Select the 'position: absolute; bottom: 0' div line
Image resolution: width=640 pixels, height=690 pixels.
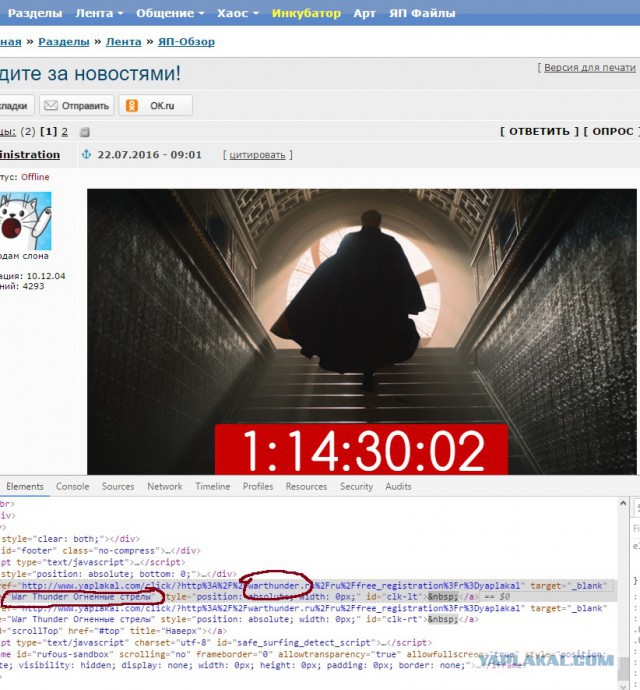click(118, 574)
